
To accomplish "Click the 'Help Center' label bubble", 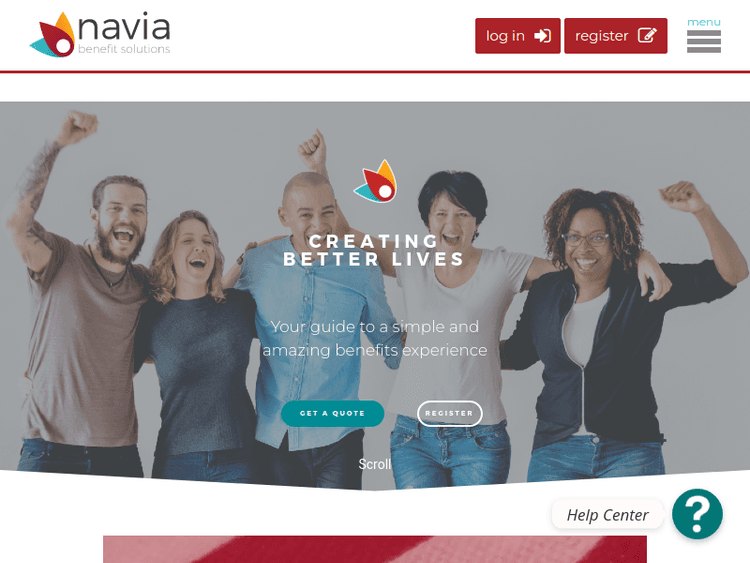I will click(x=607, y=515).
